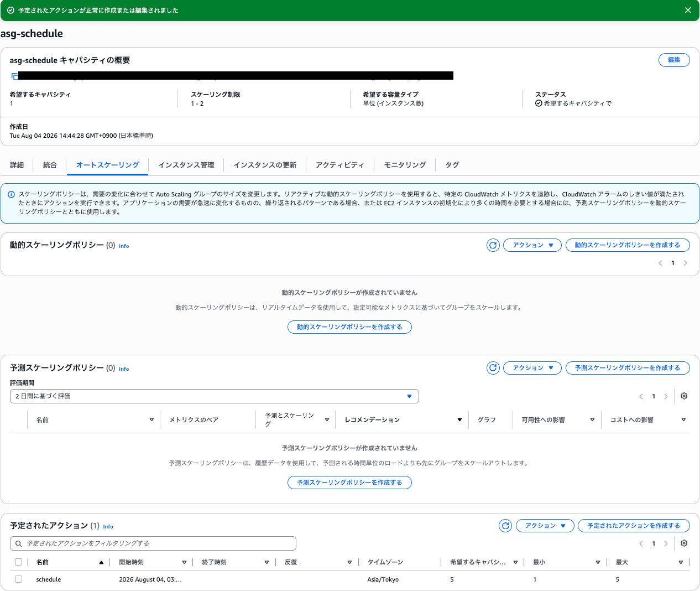Click centered 動的スケーリングポリシーを作成する button in empty state
This screenshot has height=591, width=700.
[x=349, y=327]
